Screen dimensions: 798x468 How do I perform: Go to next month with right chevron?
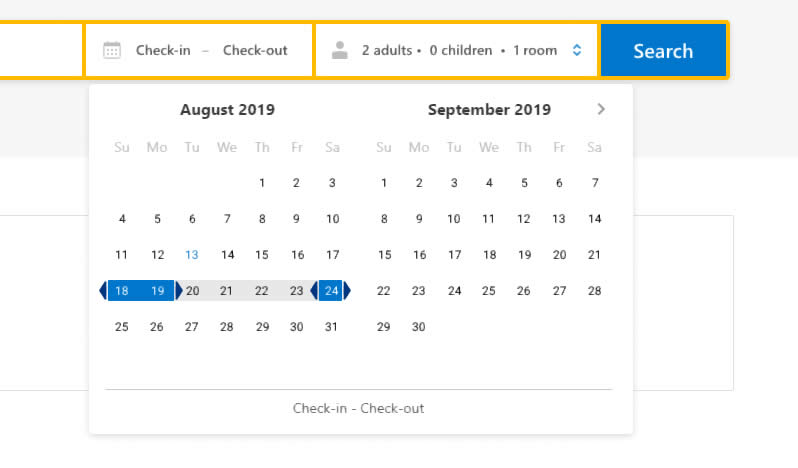point(601,109)
